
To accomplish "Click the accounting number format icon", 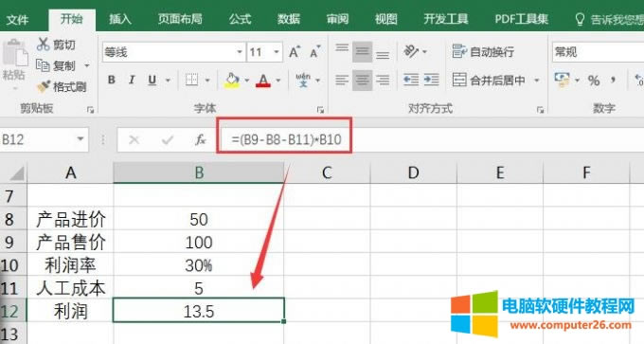I will click(x=562, y=80).
